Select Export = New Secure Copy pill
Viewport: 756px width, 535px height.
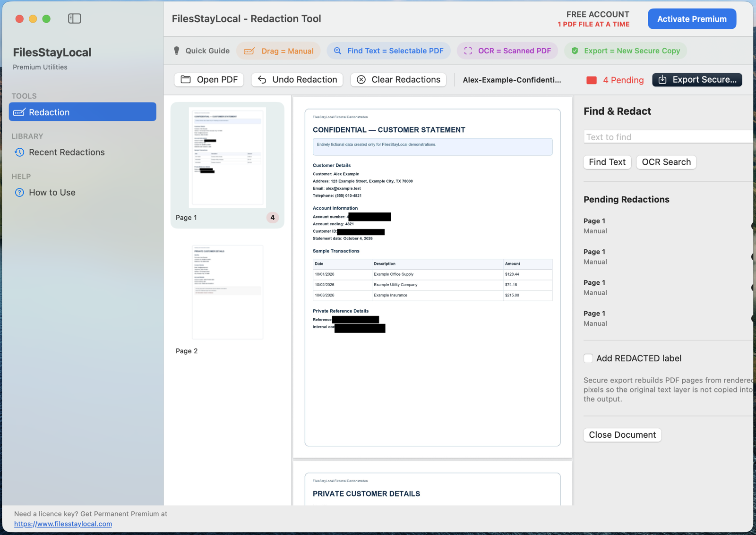pos(626,51)
